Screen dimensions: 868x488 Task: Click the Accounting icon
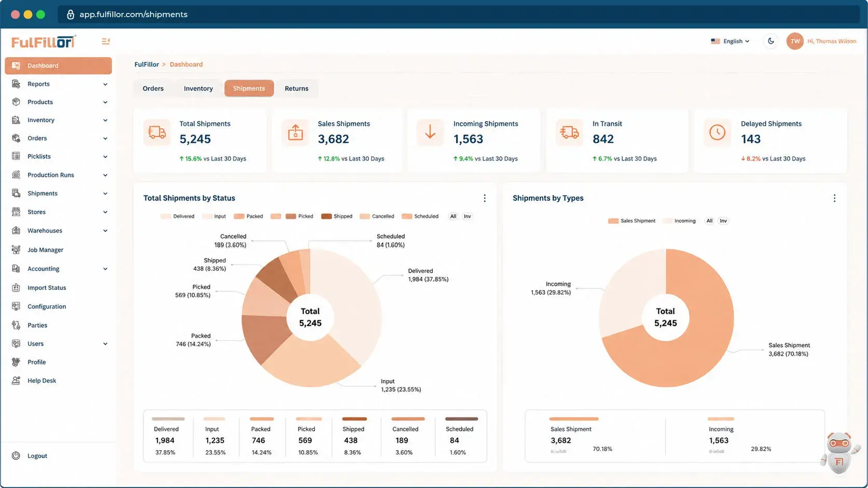pyautogui.click(x=16, y=269)
